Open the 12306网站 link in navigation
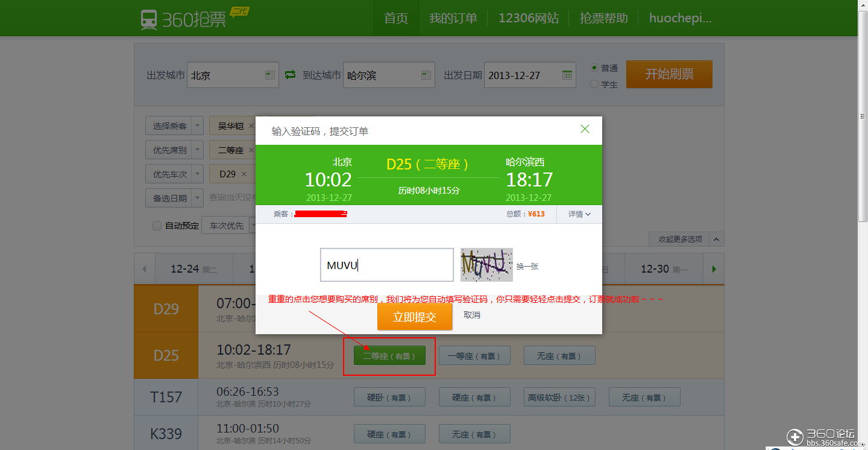868x450 pixels. [x=529, y=18]
